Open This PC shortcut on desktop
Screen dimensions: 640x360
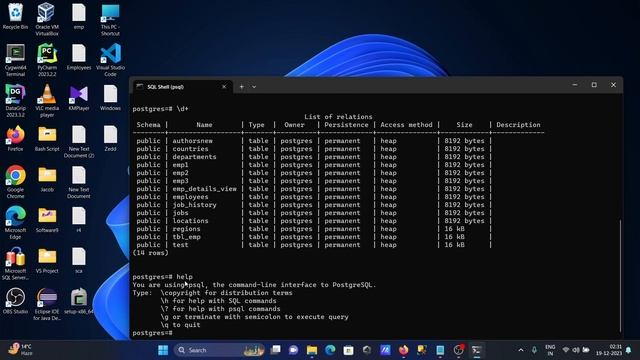point(110,19)
